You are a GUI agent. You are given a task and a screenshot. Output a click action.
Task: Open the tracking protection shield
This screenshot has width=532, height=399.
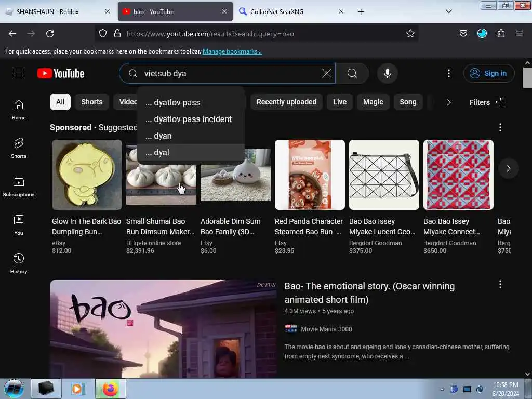click(x=103, y=34)
